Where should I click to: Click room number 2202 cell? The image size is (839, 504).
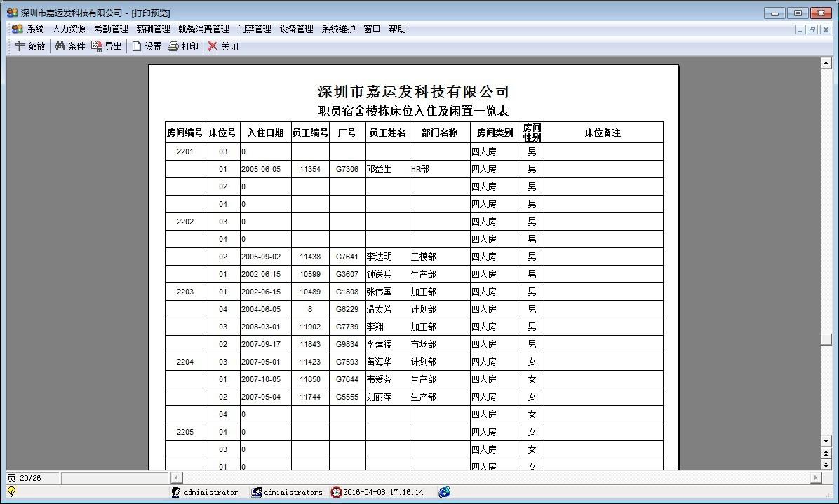(x=185, y=222)
